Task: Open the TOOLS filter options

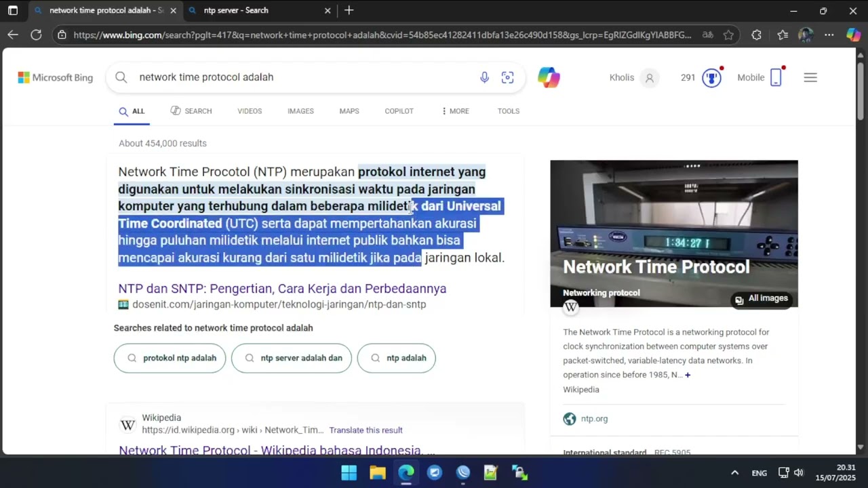Action: click(x=509, y=111)
